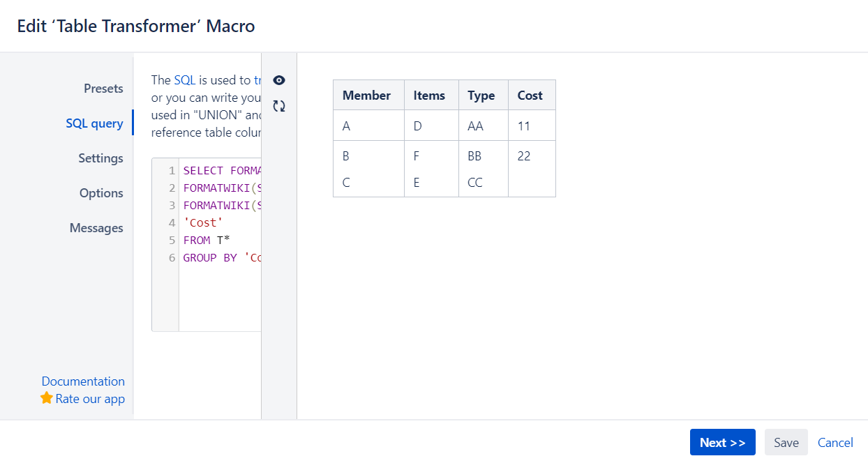Click the 'Cost' text on line 4
The image size is (868, 463).
(x=203, y=222)
